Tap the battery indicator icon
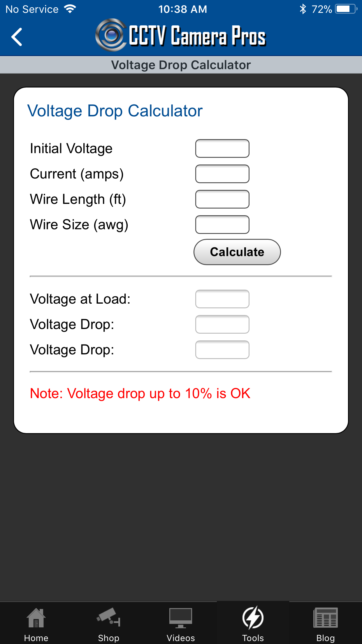The image size is (362, 644). 346,9
